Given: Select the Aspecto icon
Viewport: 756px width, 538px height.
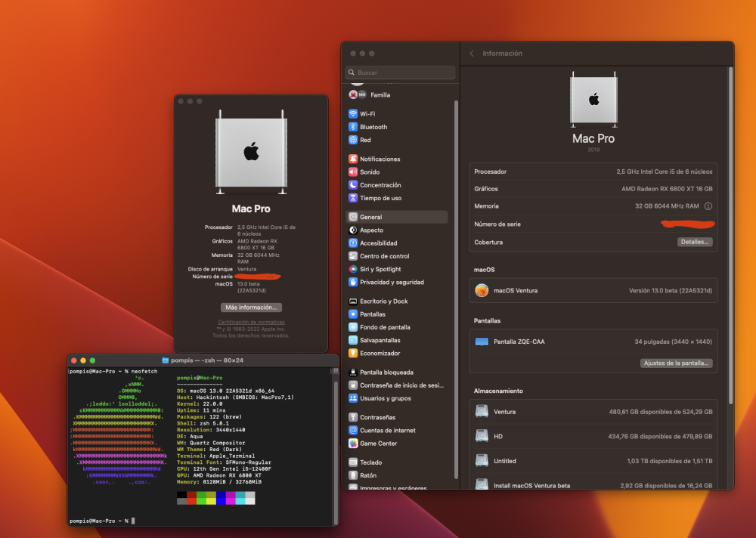Looking at the screenshot, I should pos(353,230).
